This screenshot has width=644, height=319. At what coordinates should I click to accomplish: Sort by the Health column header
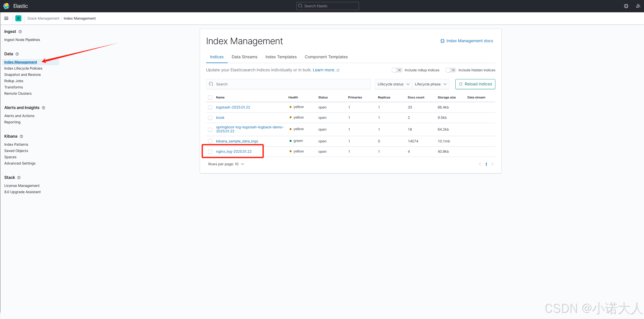(293, 97)
